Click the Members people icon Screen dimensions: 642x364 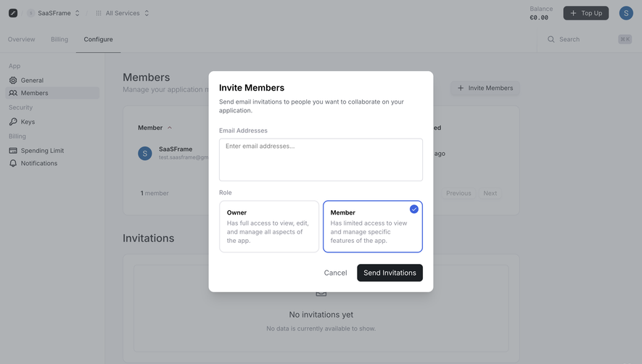click(13, 93)
